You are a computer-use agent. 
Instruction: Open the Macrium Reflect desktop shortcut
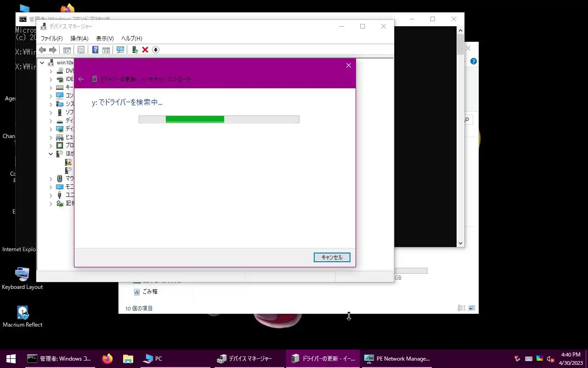[23, 316]
